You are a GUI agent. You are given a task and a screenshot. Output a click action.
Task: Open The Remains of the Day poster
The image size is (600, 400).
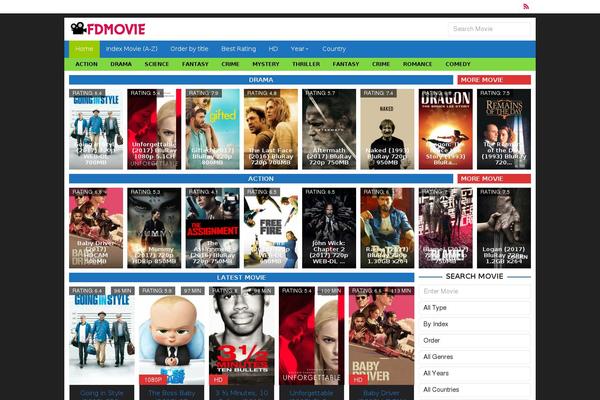click(504, 129)
